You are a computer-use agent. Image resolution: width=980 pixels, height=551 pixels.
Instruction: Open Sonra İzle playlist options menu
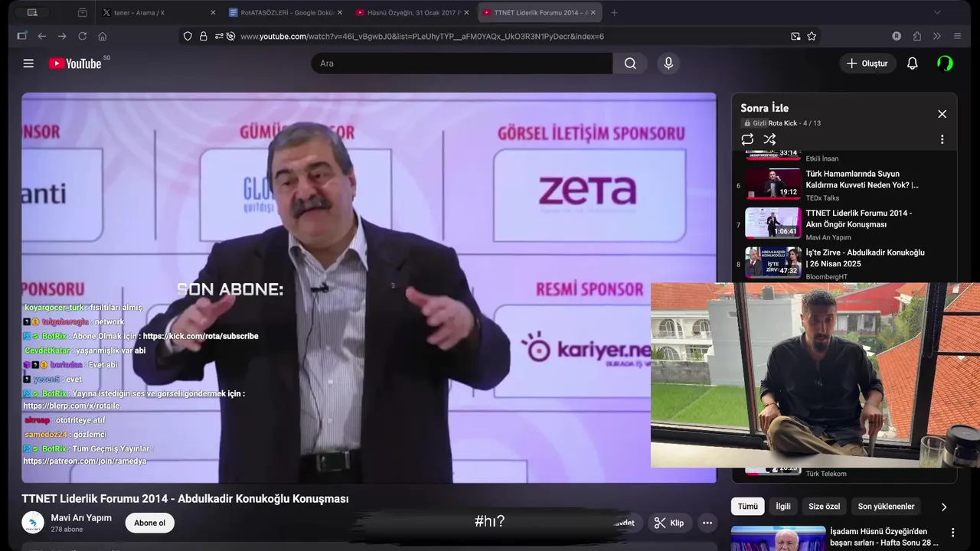942,139
